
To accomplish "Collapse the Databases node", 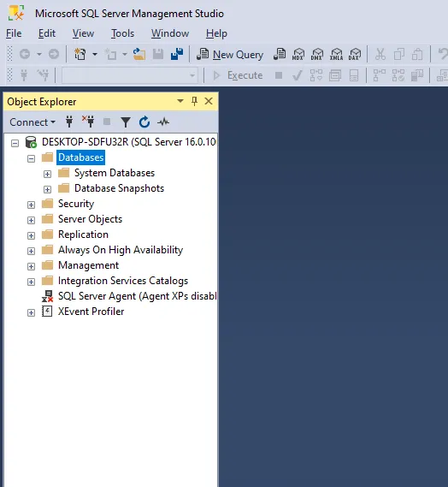I will pyautogui.click(x=31, y=158).
